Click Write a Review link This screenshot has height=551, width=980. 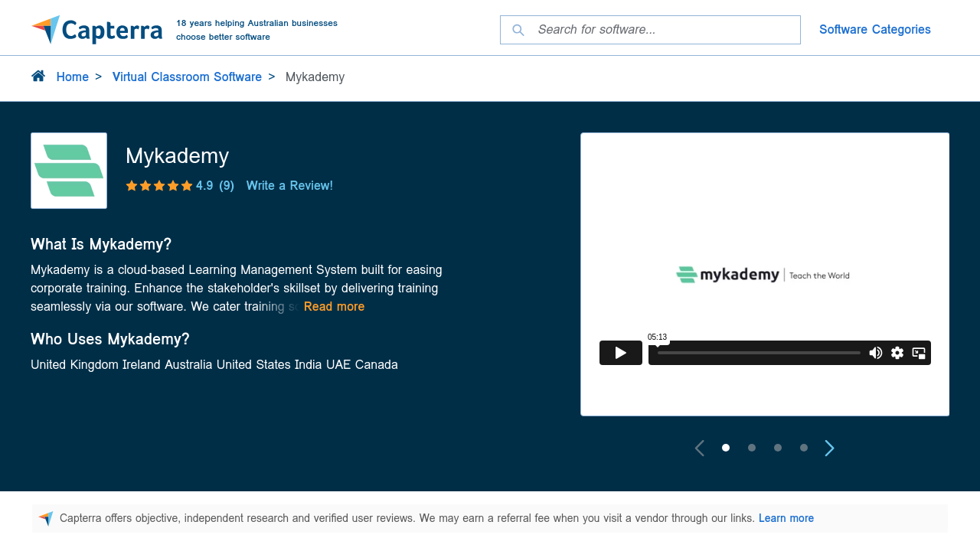(x=289, y=185)
